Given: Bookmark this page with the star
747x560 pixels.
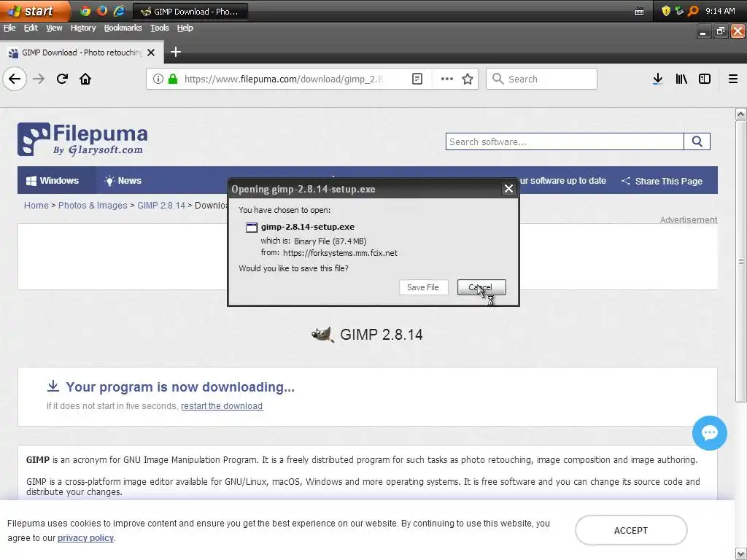Looking at the screenshot, I should [x=468, y=79].
